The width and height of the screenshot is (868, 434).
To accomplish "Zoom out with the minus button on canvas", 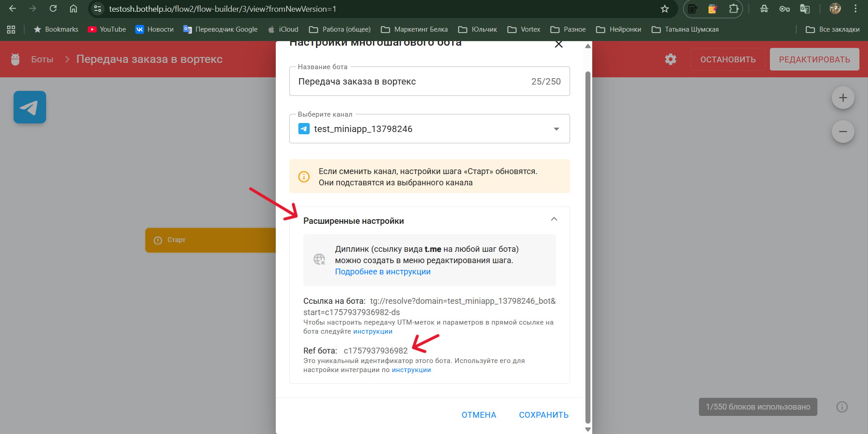I will coord(843,132).
